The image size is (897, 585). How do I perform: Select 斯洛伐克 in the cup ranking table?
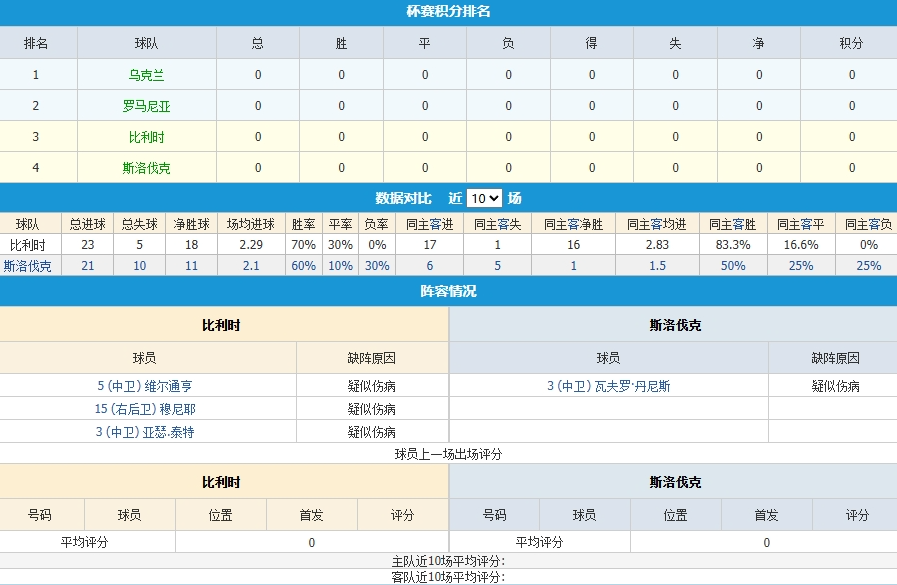[x=146, y=168]
